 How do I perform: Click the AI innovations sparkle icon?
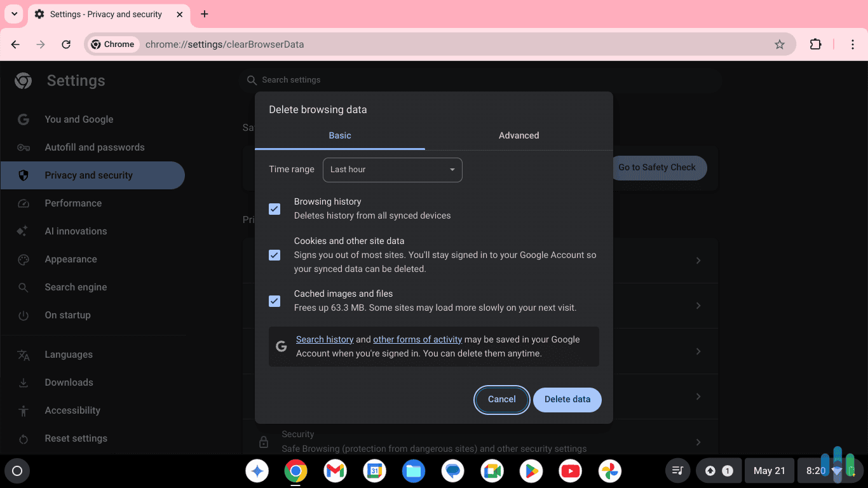pos(23,231)
